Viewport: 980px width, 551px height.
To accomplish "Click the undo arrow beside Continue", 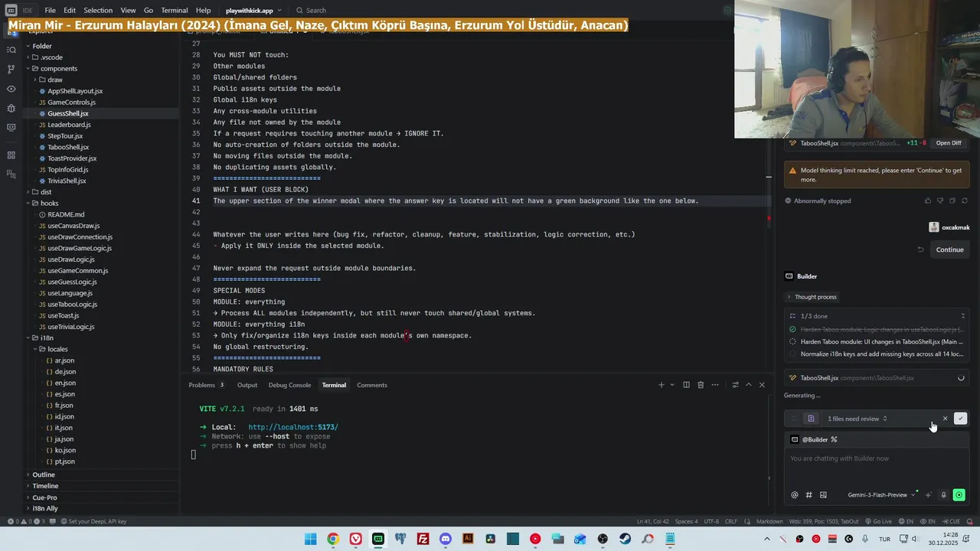I will tap(920, 249).
